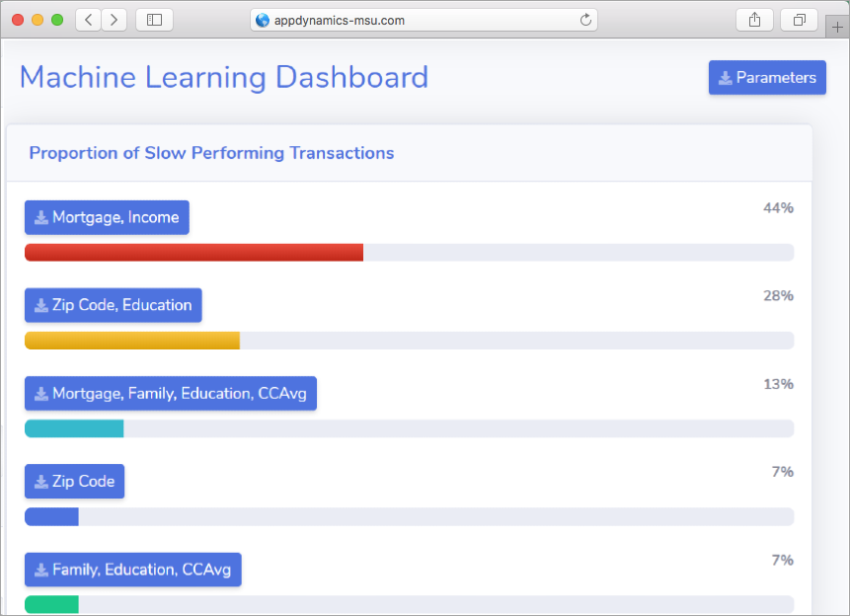The height and width of the screenshot is (616, 850).
Task: Show all tabs with the tab overview icon
Action: pyautogui.click(x=799, y=20)
